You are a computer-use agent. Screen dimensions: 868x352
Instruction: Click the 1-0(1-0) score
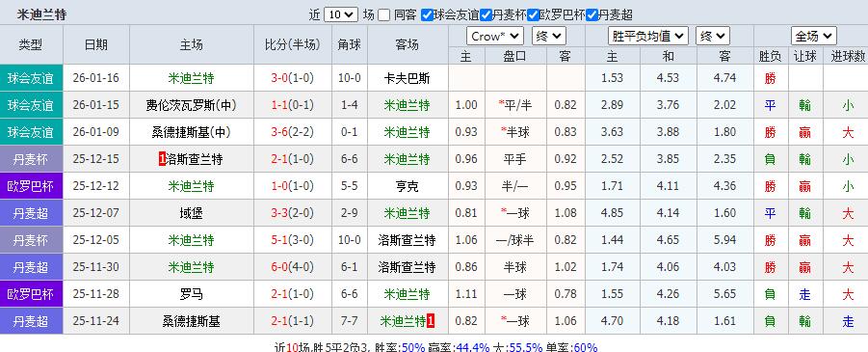[292, 186]
